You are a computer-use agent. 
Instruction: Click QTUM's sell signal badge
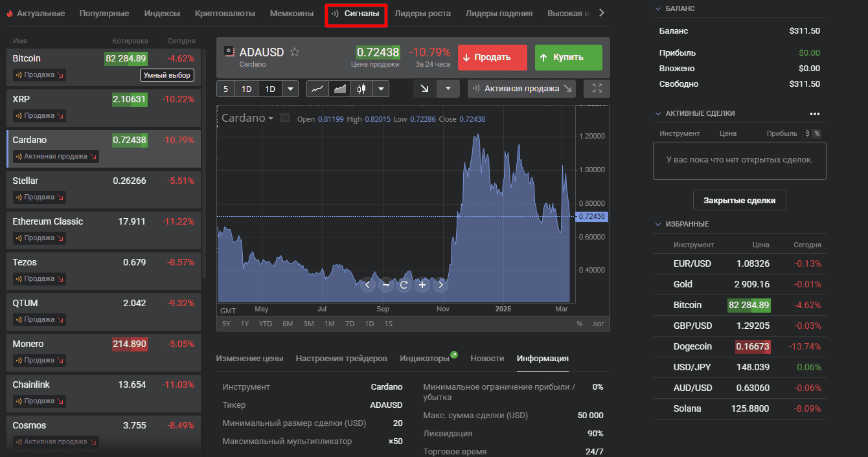[x=40, y=320]
